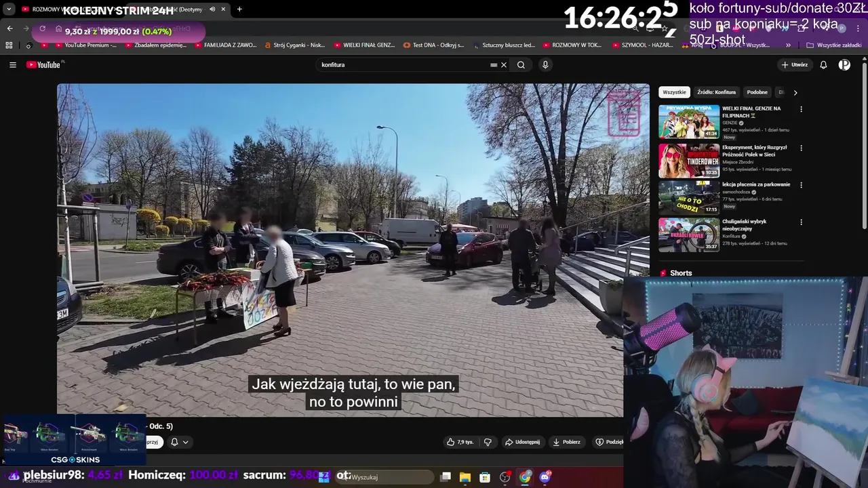Click the Pobierz download button
Viewport: 868px width, 488px height.
click(566, 442)
